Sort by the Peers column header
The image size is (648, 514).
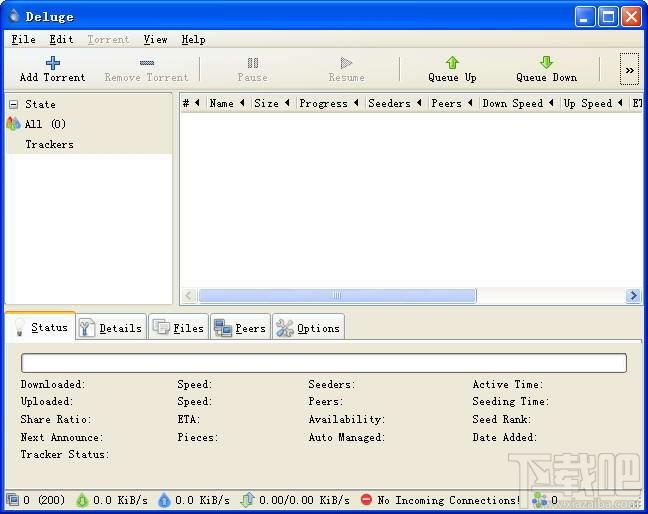[x=452, y=103]
